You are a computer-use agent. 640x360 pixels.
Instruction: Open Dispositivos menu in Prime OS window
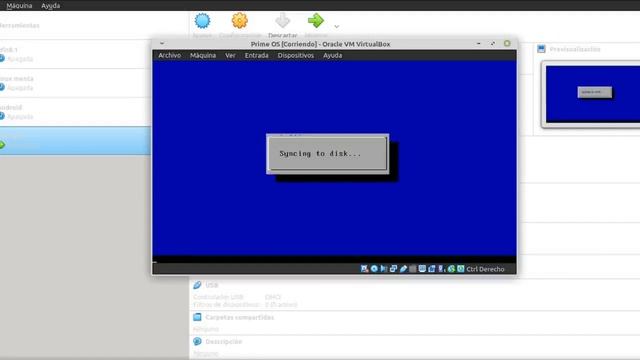(x=296, y=56)
